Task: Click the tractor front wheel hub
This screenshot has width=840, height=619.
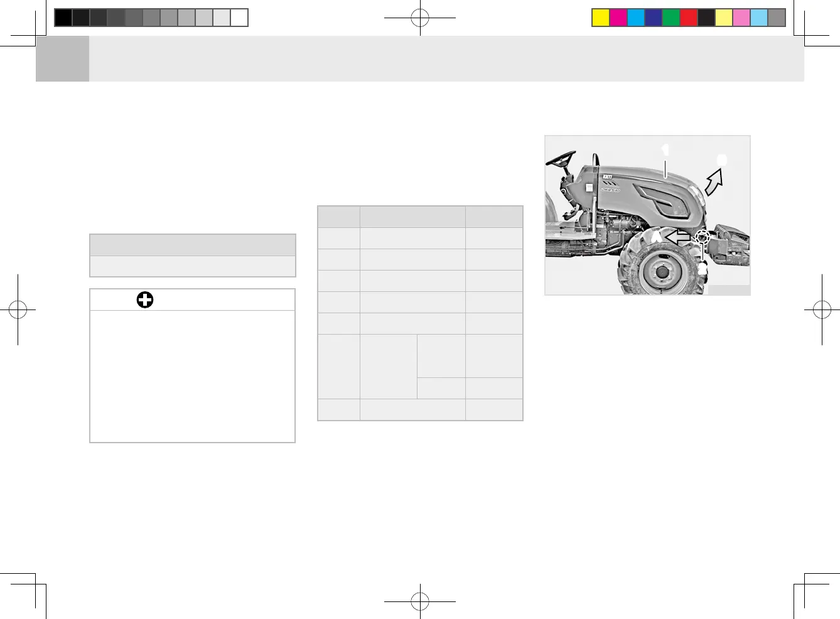Action: 661,272
